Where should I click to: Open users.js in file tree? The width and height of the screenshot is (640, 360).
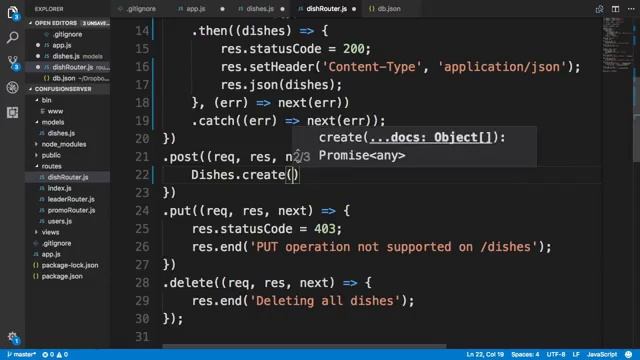point(60,221)
